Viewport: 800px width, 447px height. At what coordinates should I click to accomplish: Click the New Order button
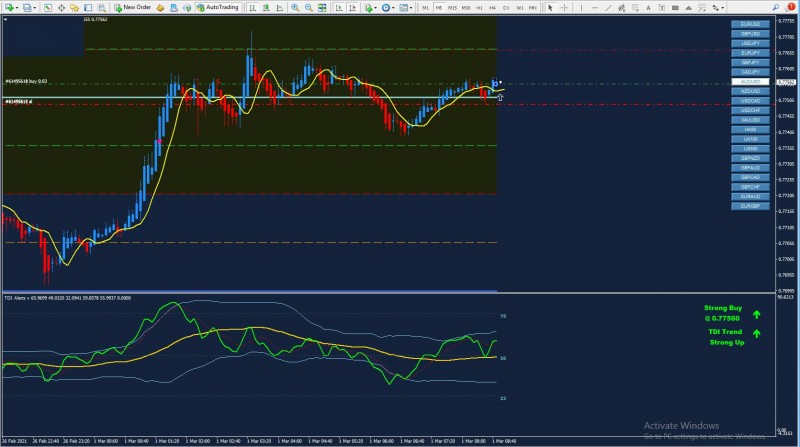coord(133,7)
